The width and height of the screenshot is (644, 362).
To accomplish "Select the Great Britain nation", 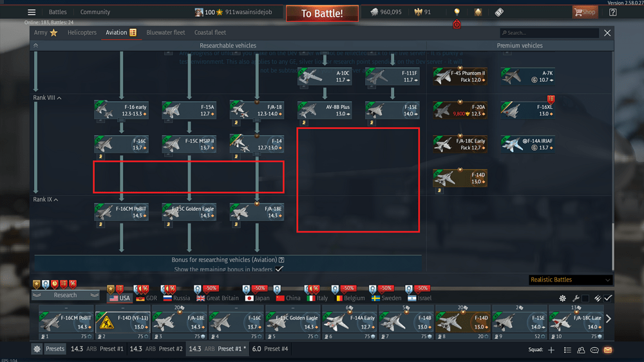I will tap(217, 298).
